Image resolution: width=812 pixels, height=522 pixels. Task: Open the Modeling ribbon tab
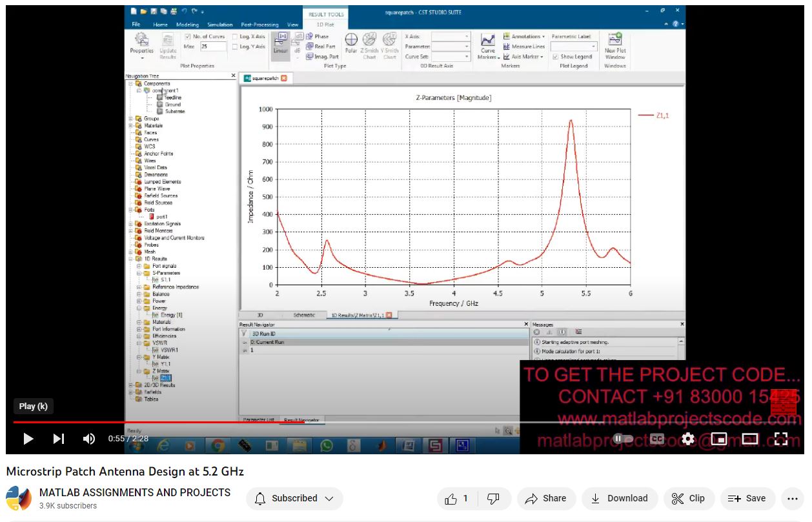[x=187, y=25]
